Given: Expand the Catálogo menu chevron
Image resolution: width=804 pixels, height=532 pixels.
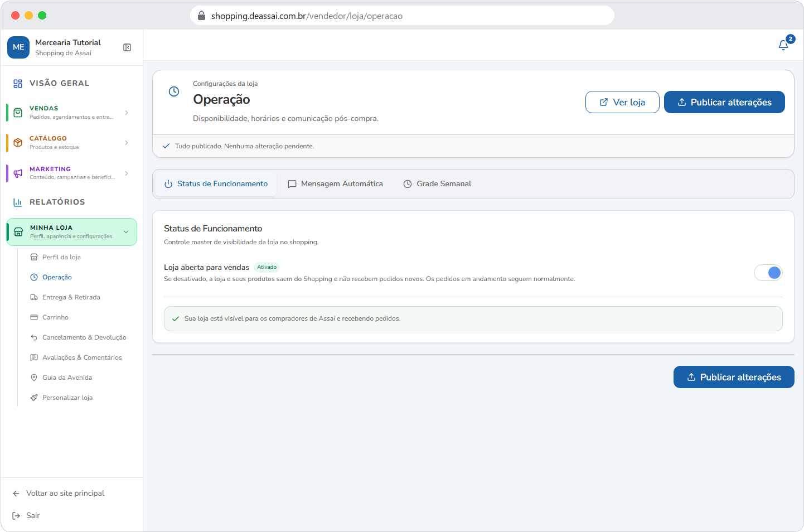Looking at the screenshot, I should point(127,143).
